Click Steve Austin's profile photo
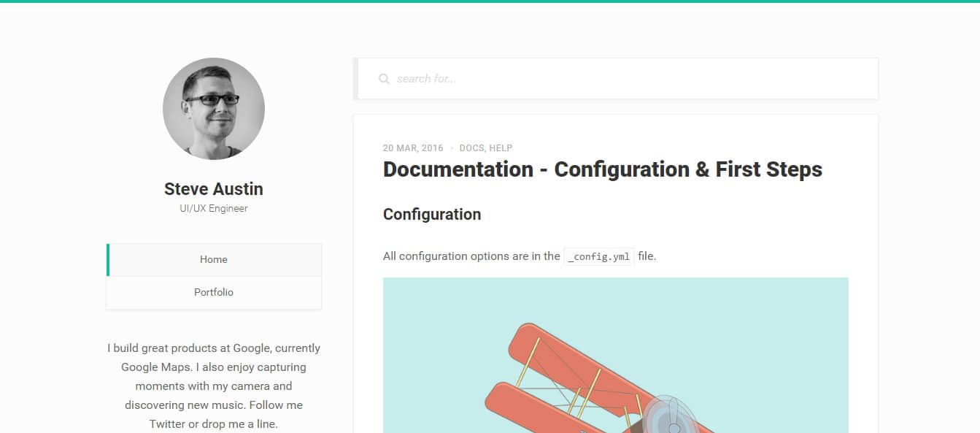The width and height of the screenshot is (980, 433). tap(214, 109)
